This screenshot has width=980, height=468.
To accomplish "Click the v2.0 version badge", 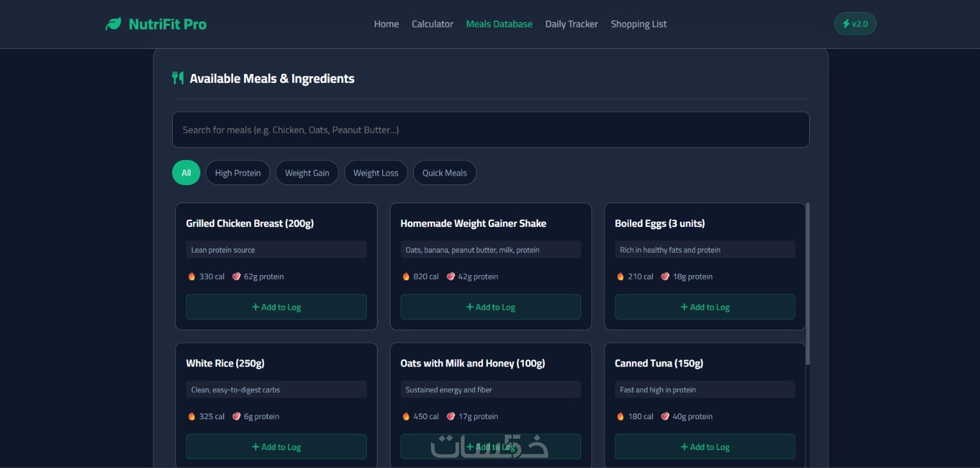I will pos(855,24).
